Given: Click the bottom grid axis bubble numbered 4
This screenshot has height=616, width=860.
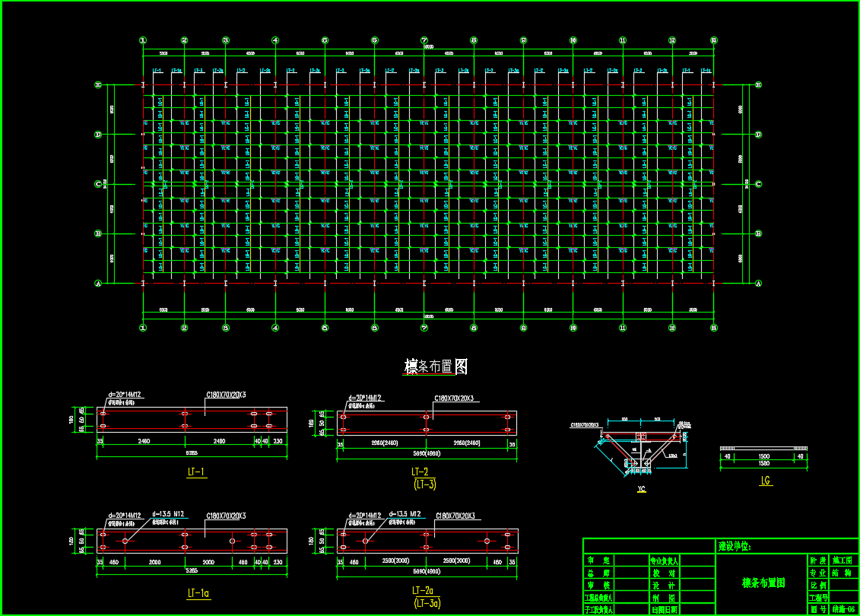Looking at the screenshot, I should click(x=275, y=328).
